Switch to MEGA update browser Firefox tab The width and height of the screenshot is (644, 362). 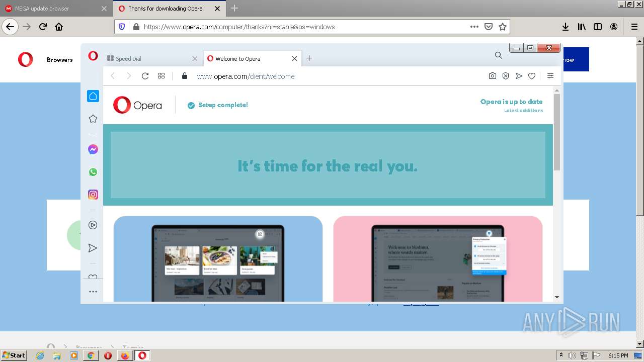[55, 9]
